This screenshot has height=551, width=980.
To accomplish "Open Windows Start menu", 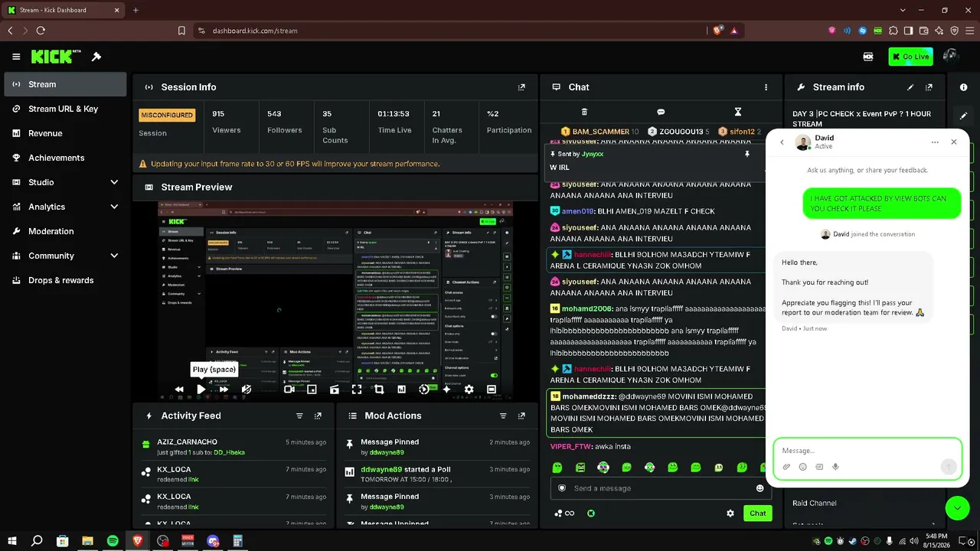I will tap(12, 541).
